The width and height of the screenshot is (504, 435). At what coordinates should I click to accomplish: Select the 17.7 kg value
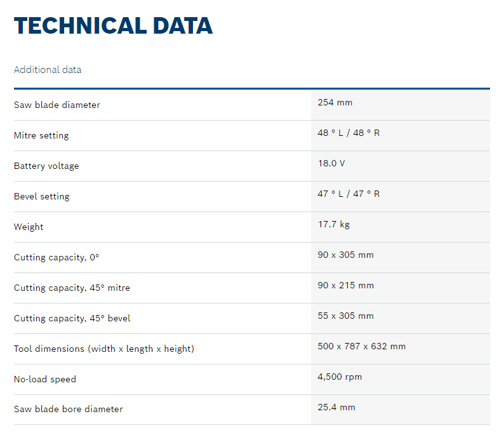(334, 224)
